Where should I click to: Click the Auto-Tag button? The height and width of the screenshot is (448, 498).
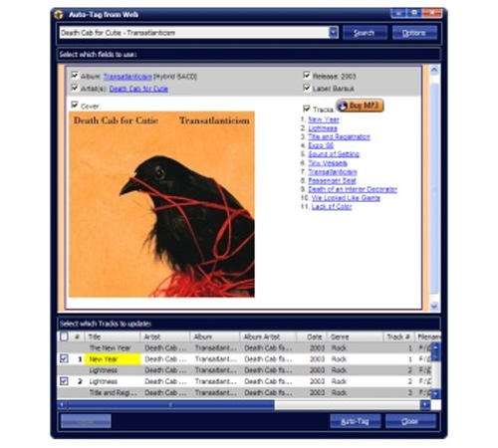pyautogui.click(x=355, y=421)
